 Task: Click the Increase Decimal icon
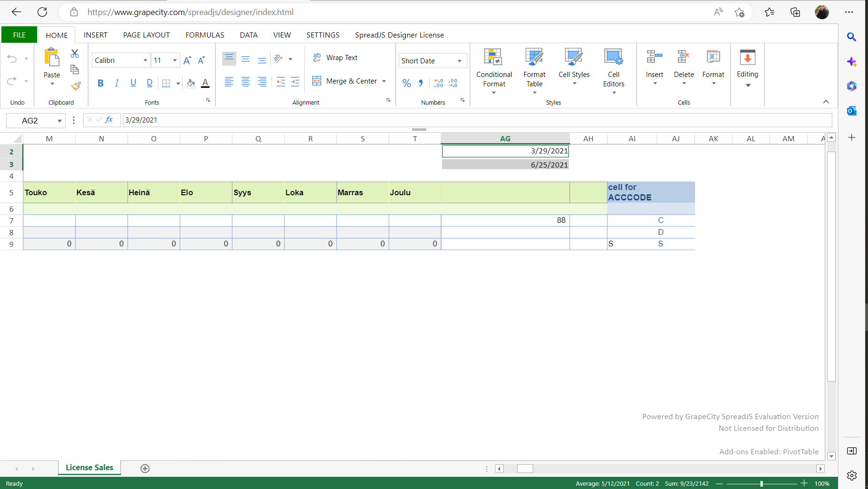tap(438, 83)
